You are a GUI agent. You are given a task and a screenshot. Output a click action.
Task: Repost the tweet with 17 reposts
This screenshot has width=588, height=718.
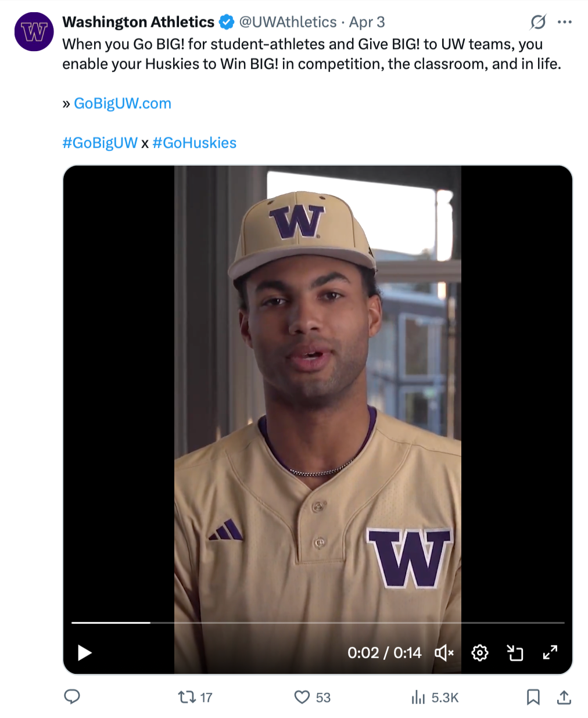click(195, 697)
